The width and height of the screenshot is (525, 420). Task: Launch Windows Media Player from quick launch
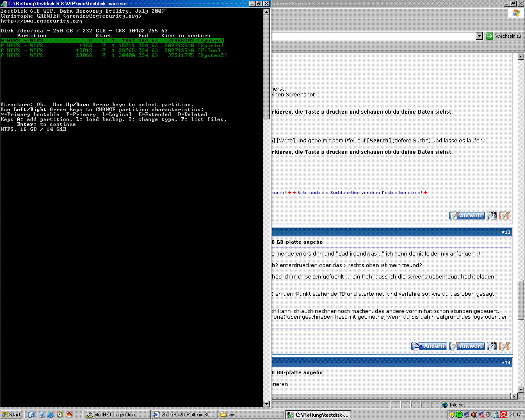click(x=60, y=415)
